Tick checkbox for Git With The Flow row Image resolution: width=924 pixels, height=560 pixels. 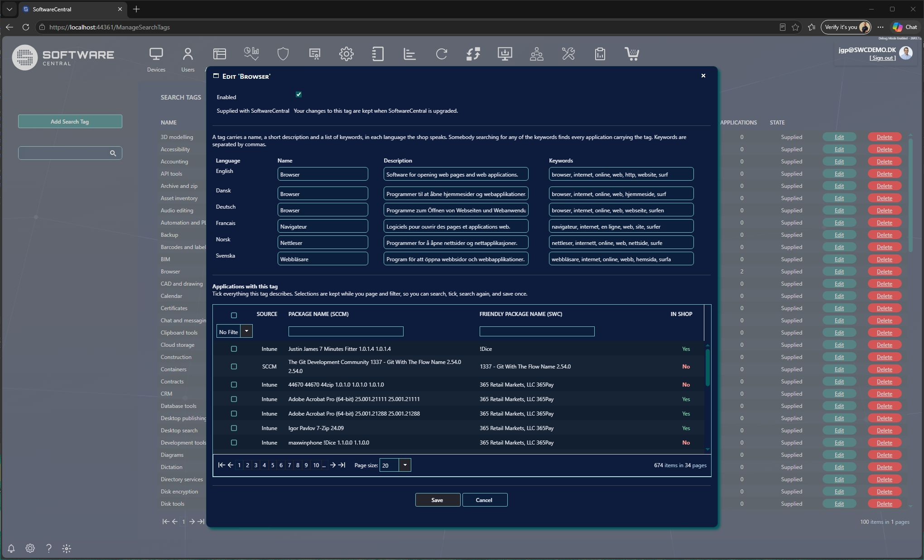(x=234, y=366)
